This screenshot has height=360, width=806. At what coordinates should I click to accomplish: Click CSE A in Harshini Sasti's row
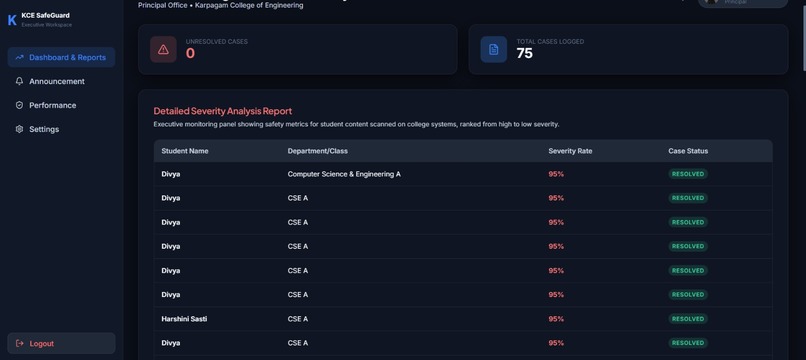(298, 319)
